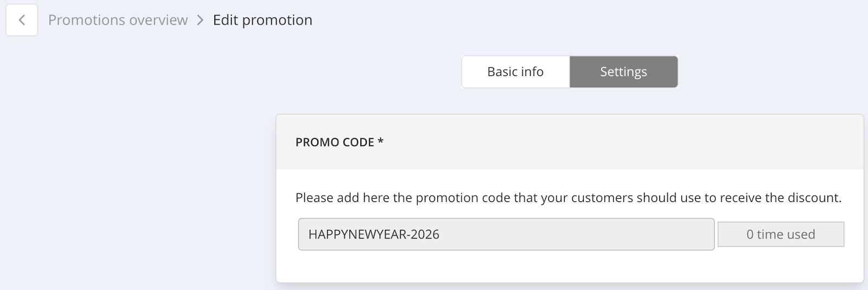This screenshot has height=290, width=868.
Task: Click the promotion code instruction sentence
Action: coord(568,198)
